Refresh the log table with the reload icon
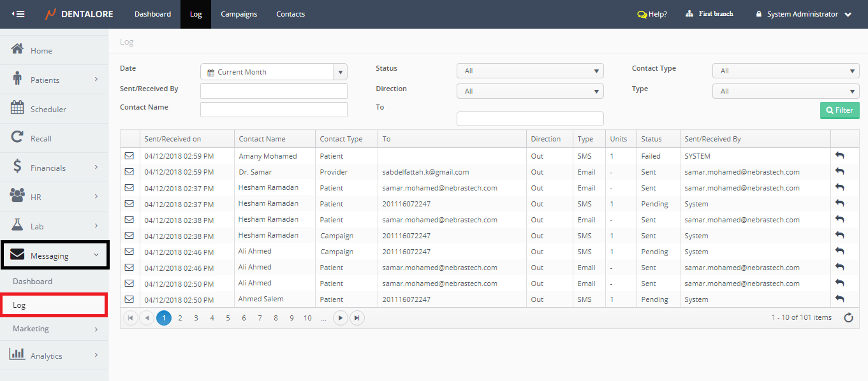 coord(848,318)
